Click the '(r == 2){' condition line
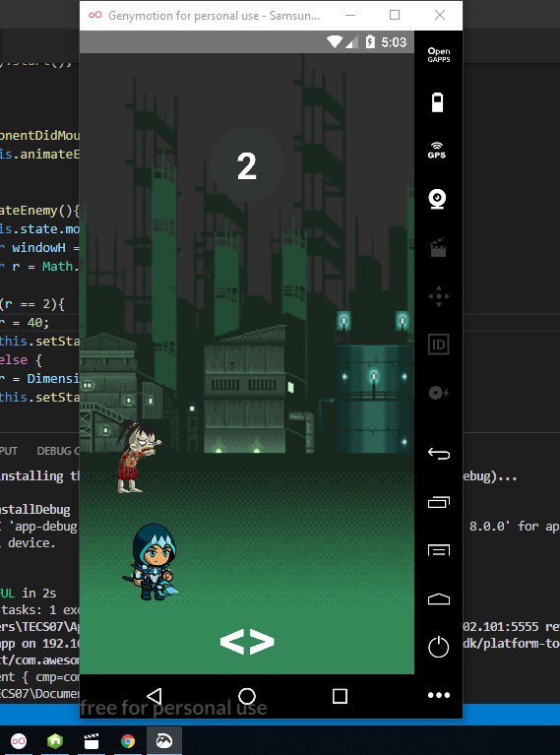Image resolution: width=560 pixels, height=755 pixels. (32, 304)
